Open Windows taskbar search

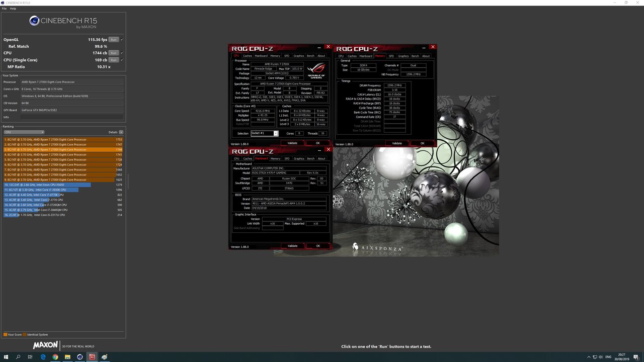tap(18, 357)
